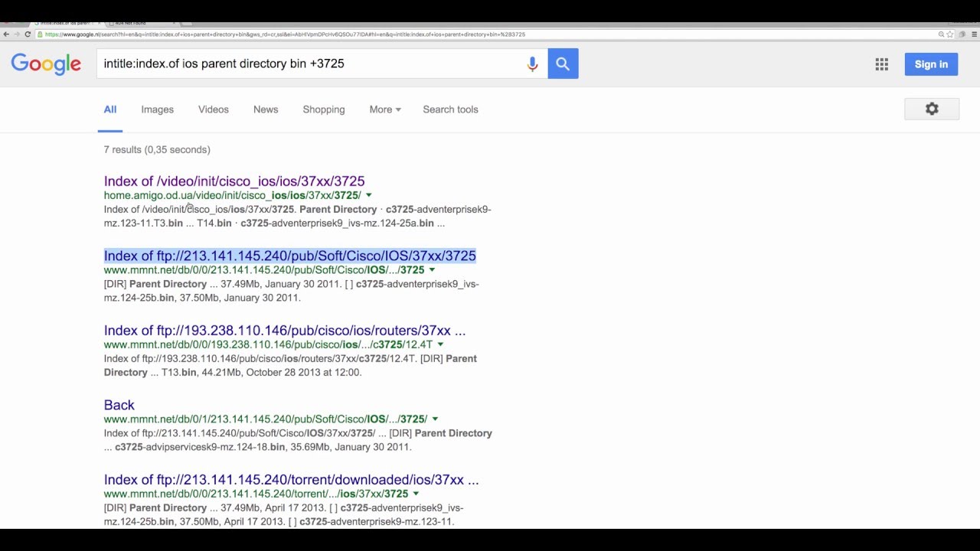Select the All results tab
This screenshot has height=551, width=980.
(110, 109)
